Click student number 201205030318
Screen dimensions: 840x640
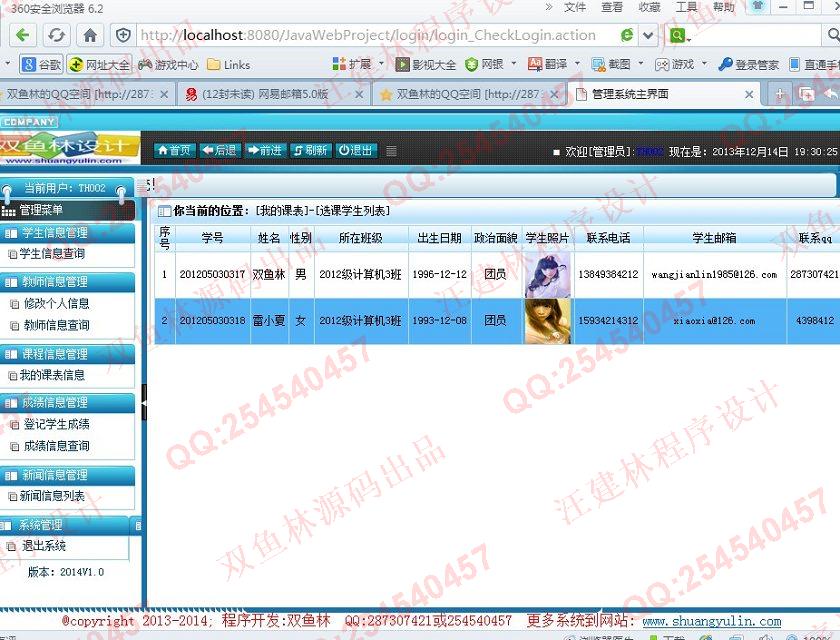point(212,321)
